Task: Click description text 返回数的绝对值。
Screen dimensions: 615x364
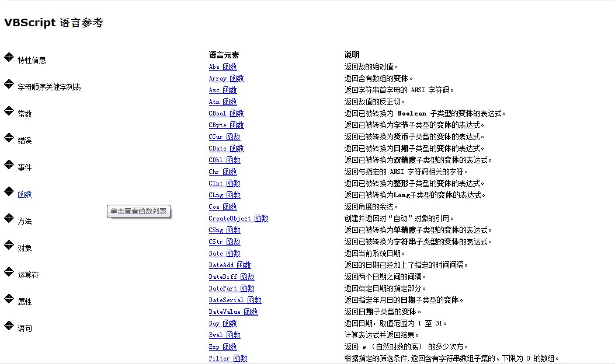Action: [371, 66]
